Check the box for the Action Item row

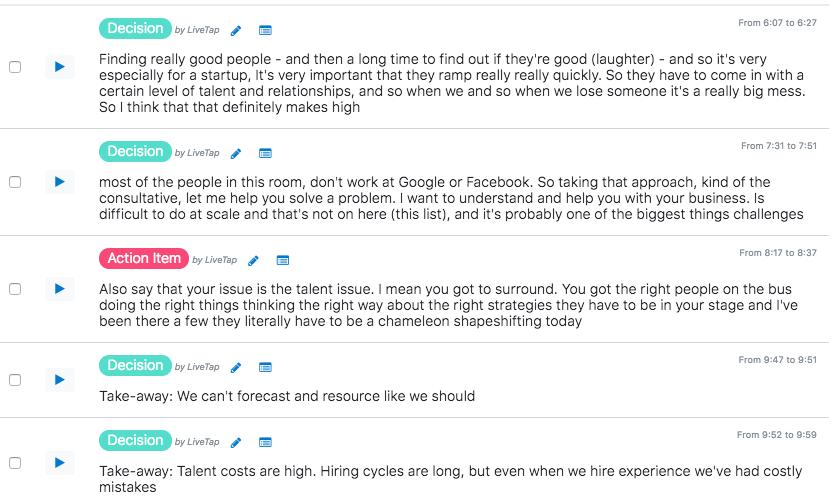(x=15, y=289)
